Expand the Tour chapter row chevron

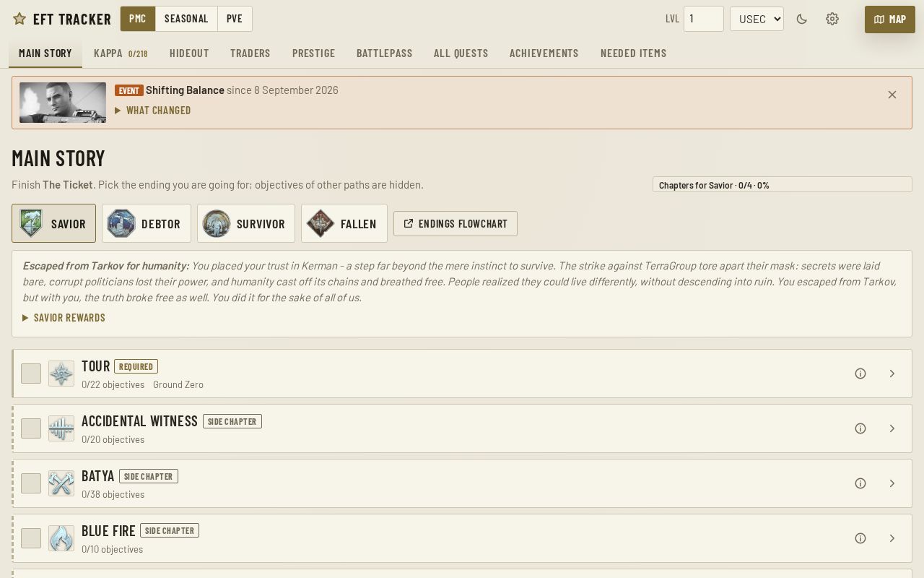coord(892,374)
